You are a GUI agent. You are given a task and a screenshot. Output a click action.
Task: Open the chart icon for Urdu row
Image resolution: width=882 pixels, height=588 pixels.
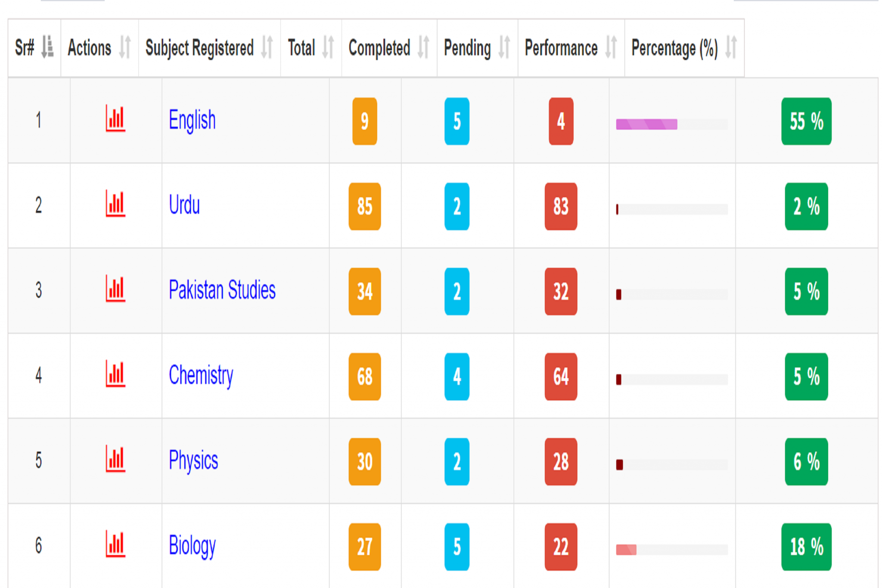click(115, 204)
